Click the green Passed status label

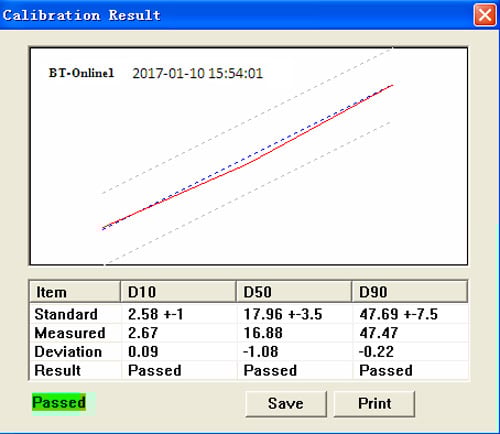pyautogui.click(x=59, y=402)
